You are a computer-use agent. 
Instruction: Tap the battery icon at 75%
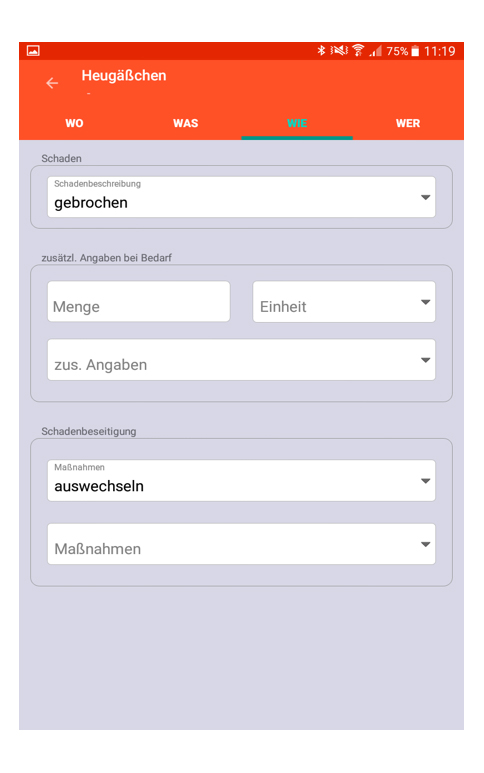[x=415, y=51]
